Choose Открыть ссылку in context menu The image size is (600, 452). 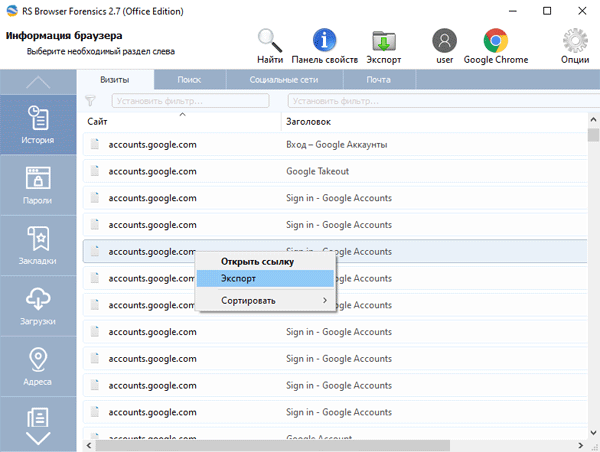point(265,262)
